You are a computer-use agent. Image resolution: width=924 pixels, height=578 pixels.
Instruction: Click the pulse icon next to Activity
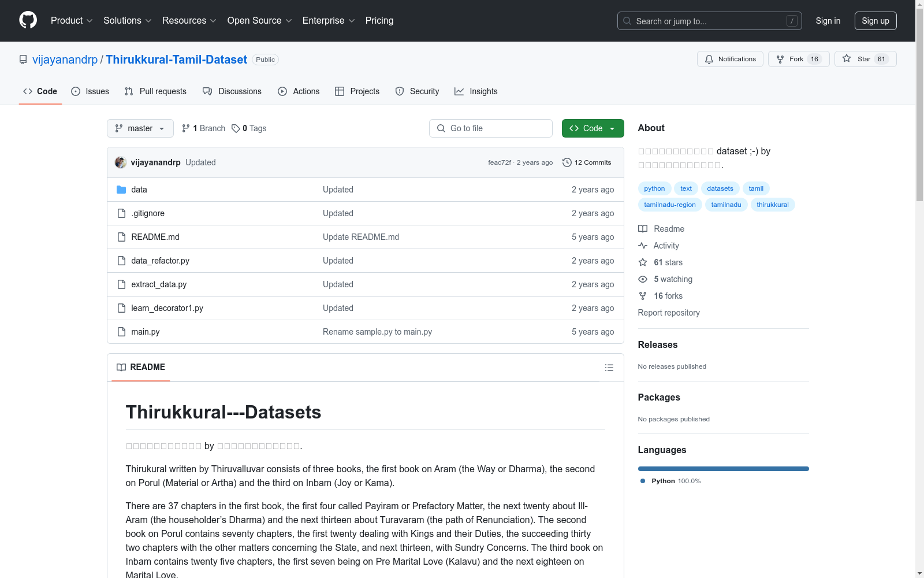coord(643,246)
